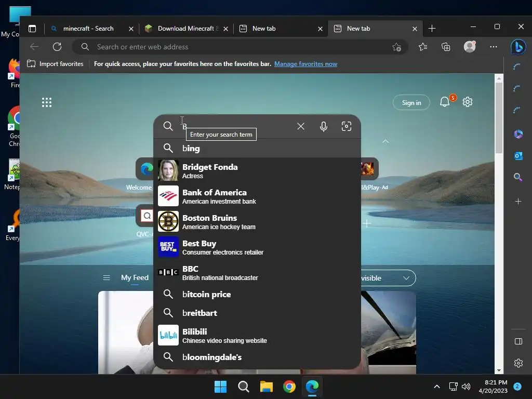This screenshot has width=532, height=399.
Task: Show hidden system tray icons
Action: coord(436,387)
